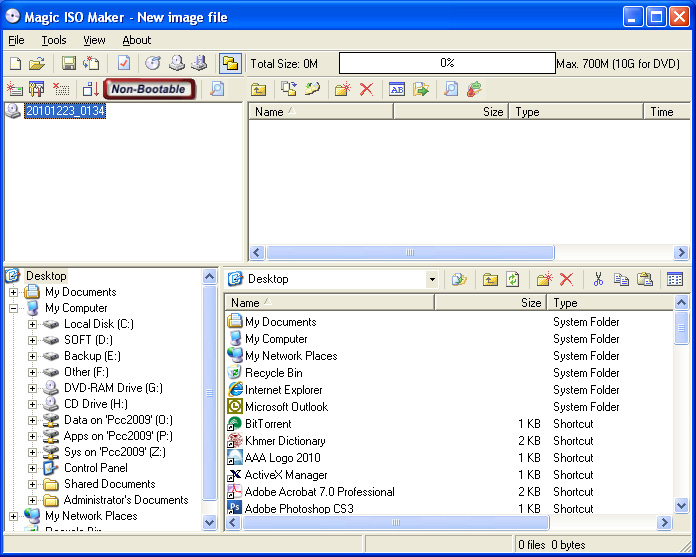Create a new image file
This screenshot has width=696, height=557.
tap(16, 63)
